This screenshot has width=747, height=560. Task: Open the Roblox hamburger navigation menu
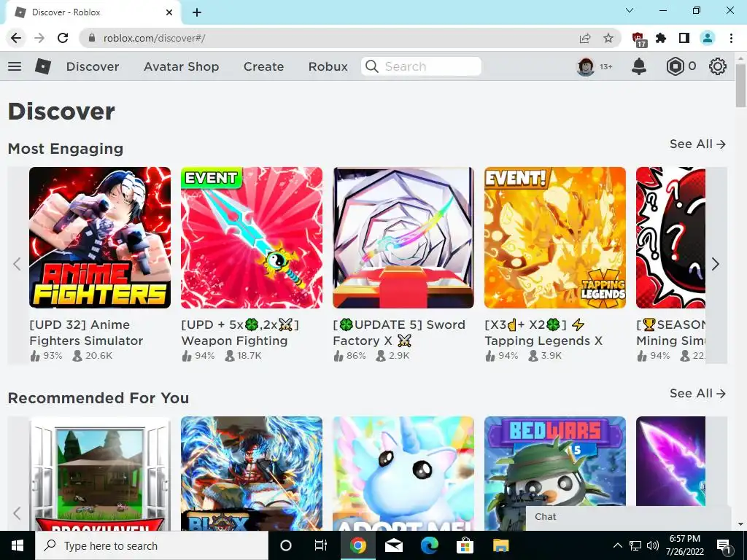click(15, 66)
